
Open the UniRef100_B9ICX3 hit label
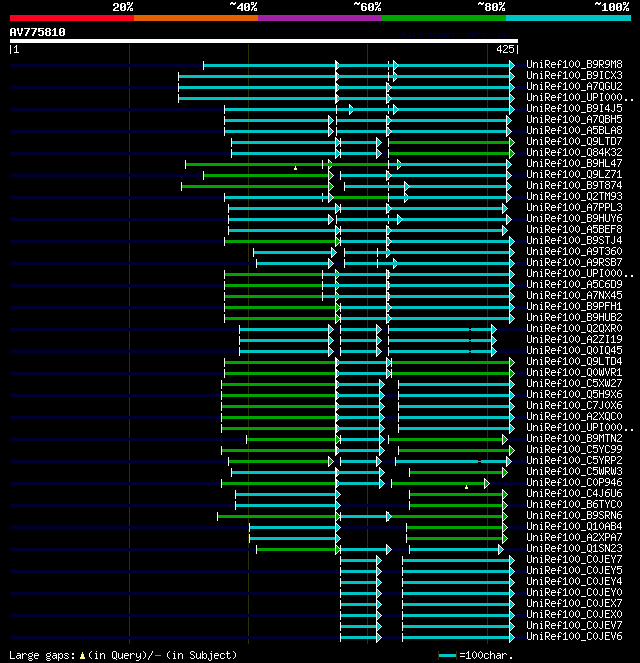(574, 75)
